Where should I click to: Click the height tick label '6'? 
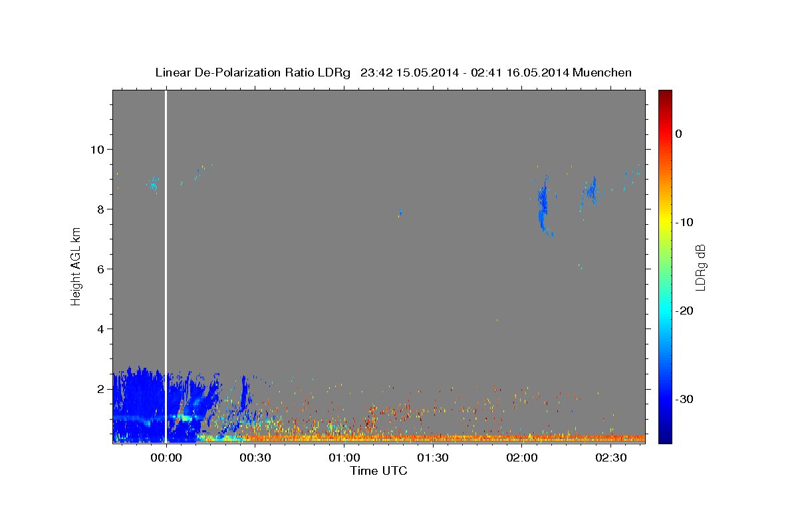click(102, 269)
